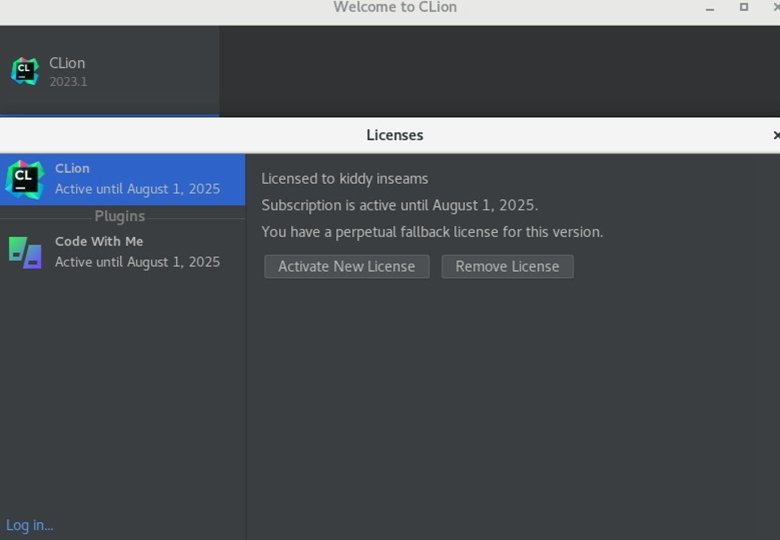Click the 'Licensed to kiddy inseams' text
Image resolution: width=780 pixels, height=540 pixels.
point(345,179)
